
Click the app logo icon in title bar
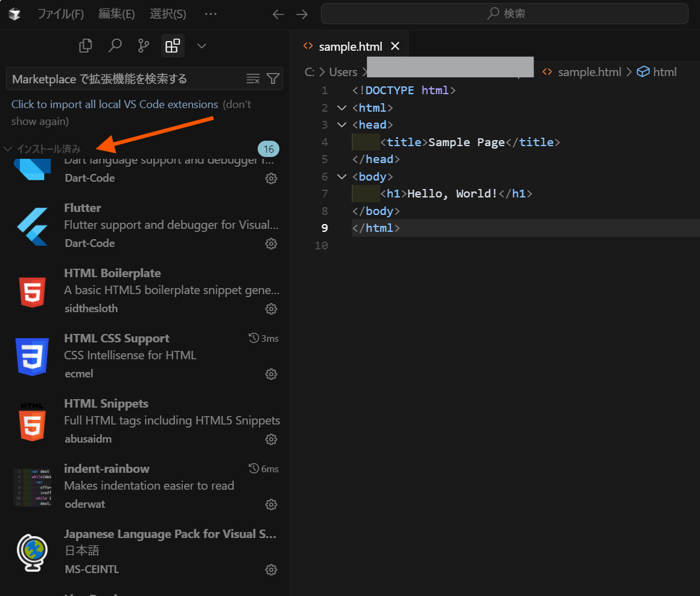[14, 14]
